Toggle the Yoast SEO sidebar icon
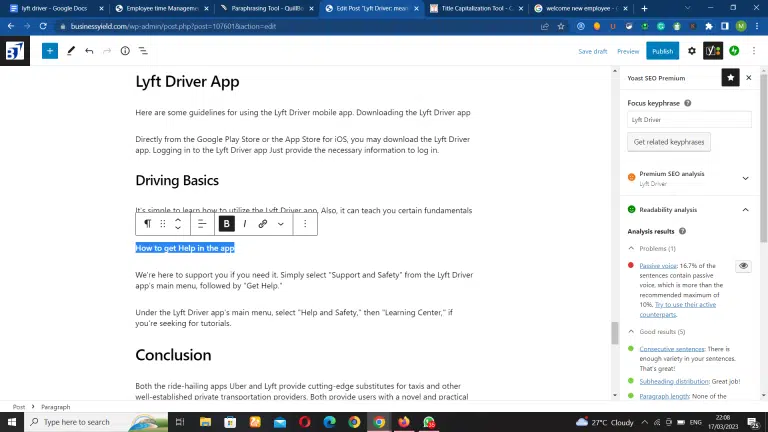Image resolution: width=768 pixels, height=432 pixels. pos(713,51)
